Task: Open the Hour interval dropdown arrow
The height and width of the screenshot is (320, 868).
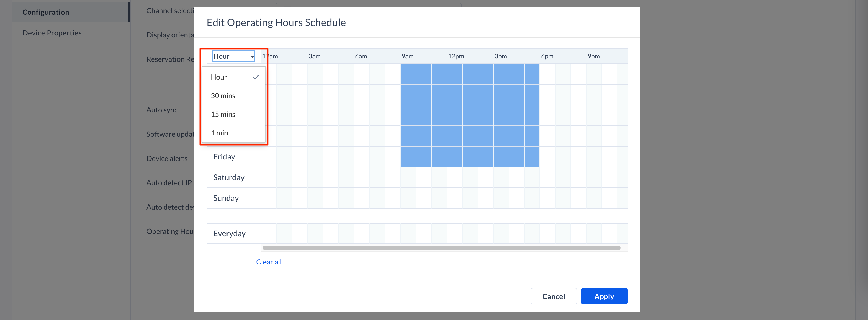Action: 252,57
